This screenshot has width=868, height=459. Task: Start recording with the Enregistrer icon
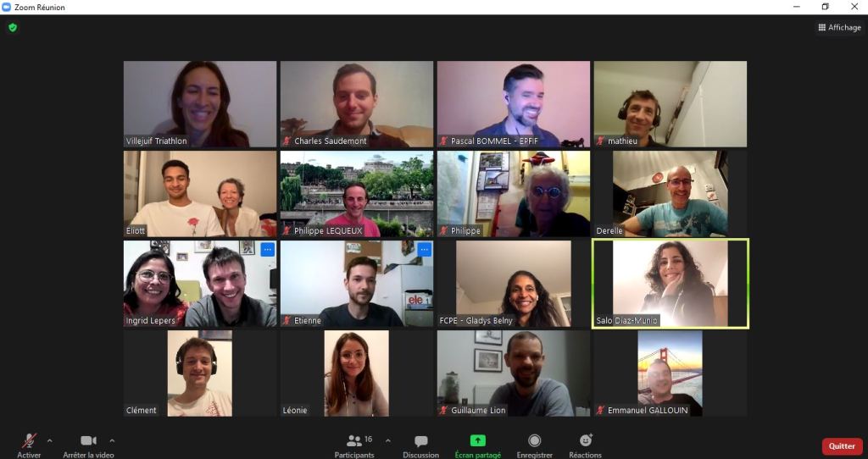(x=534, y=440)
